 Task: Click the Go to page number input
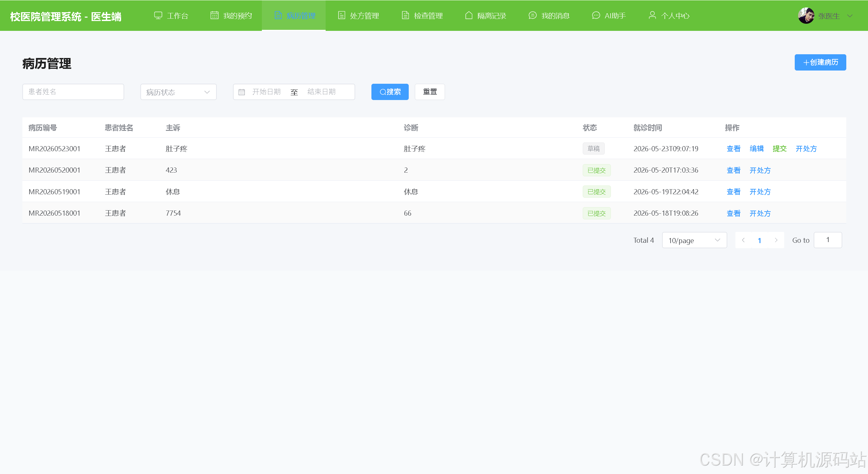(x=828, y=240)
